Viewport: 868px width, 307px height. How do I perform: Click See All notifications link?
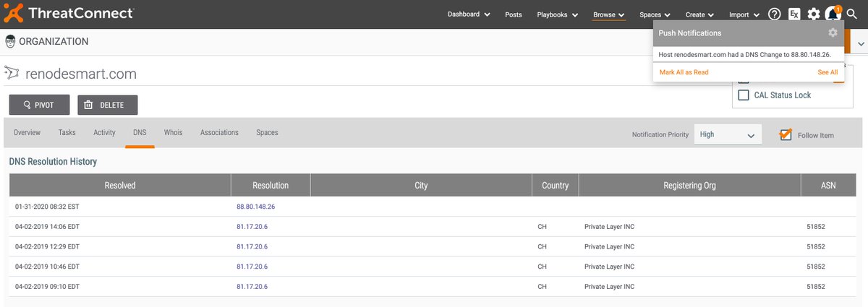pos(827,72)
